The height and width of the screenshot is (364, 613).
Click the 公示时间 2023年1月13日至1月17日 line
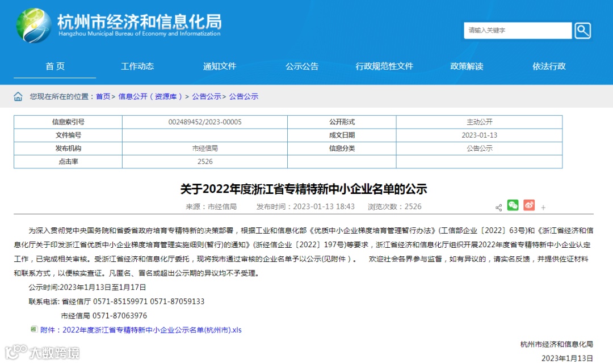(87, 287)
